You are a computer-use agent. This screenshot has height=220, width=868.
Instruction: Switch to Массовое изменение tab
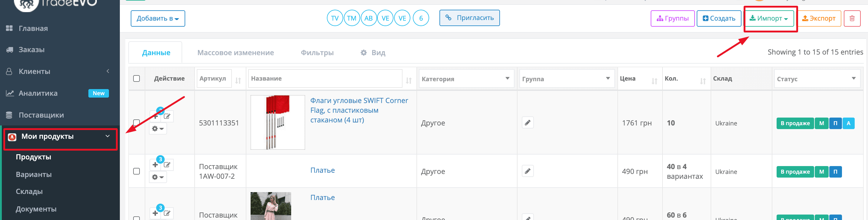pos(235,53)
